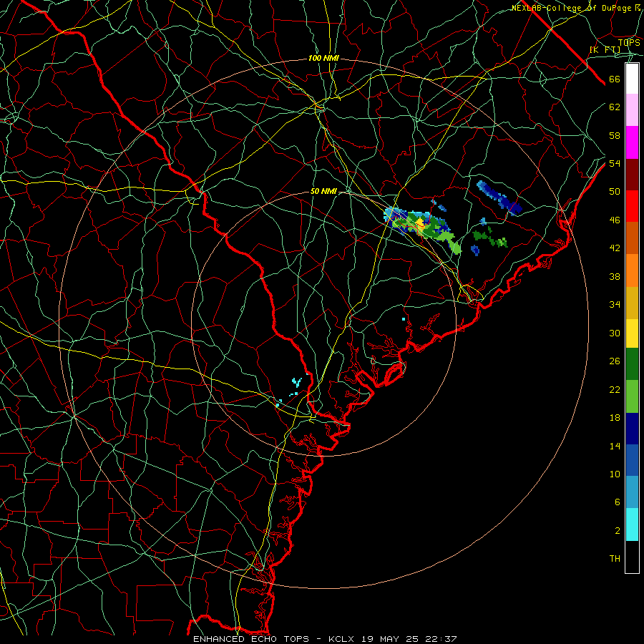Click the 26 scale value
This screenshot has height=644, width=644.
[615, 361]
